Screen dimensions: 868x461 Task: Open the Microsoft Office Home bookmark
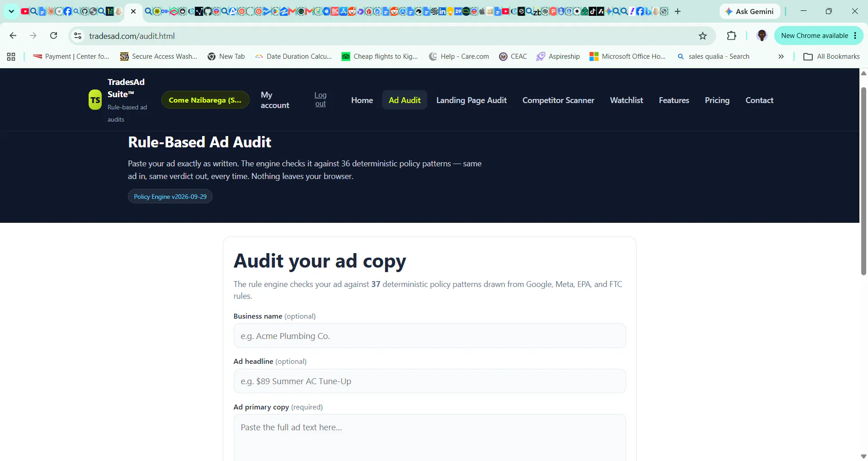[x=627, y=56]
